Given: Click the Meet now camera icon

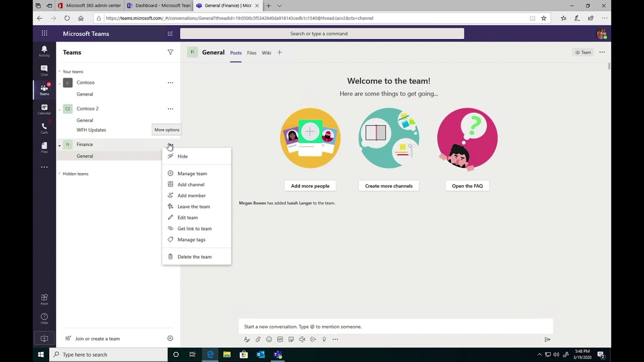Looking at the screenshot, I should (302, 339).
